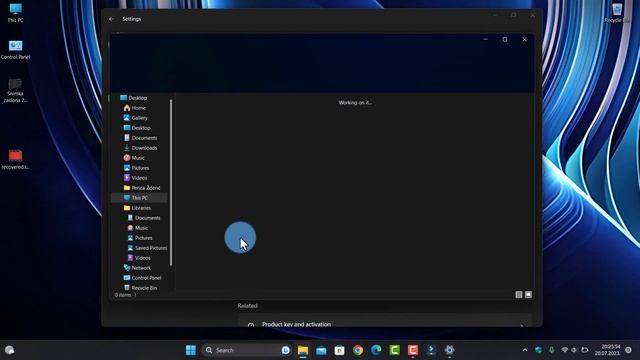Launch Google Chrome from the taskbar
This screenshot has height=360, width=640.
coord(358,350)
